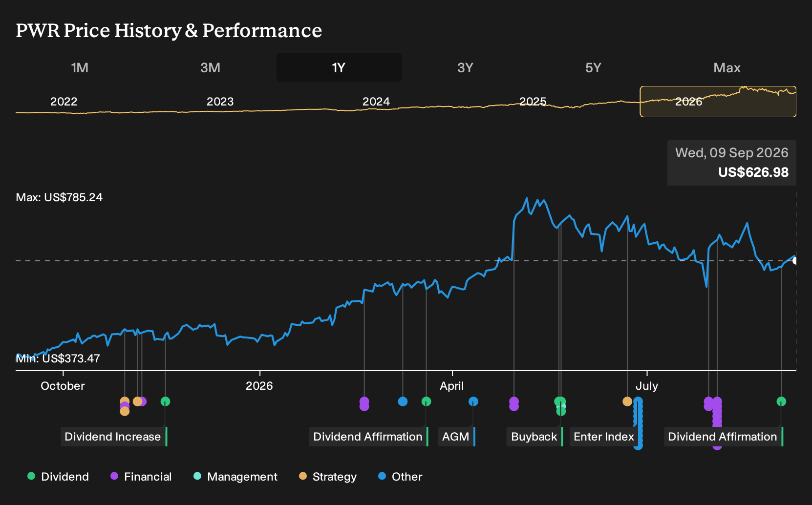Select the 1Y time range tab
812x505 pixels.
tap(339, 67)
